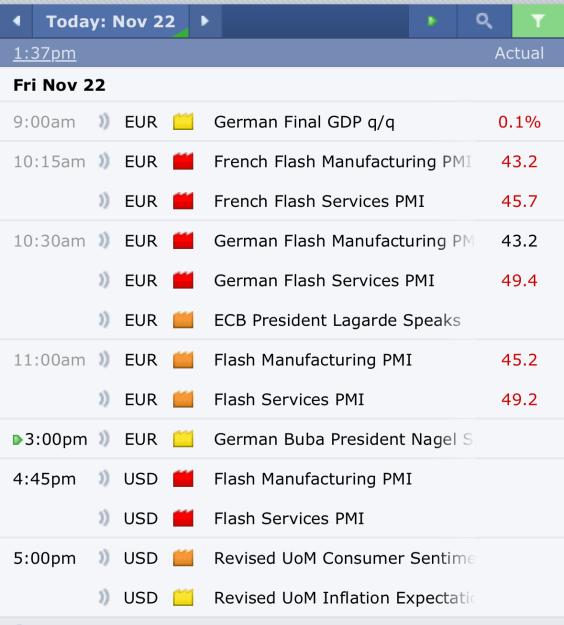This screenshot has height=625, width=564.
Task: Toggle sound alert for German Buba Nagel event
Action: 104,439
